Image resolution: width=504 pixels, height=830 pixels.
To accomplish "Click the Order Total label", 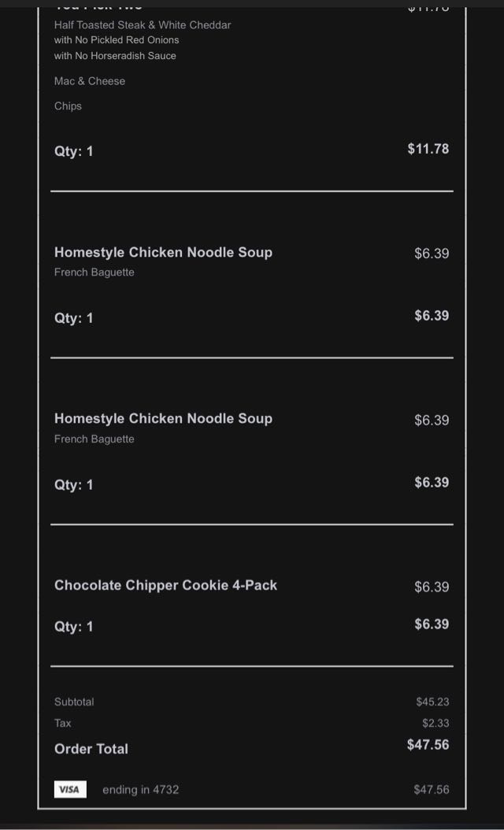I will (x=91, y=749).
